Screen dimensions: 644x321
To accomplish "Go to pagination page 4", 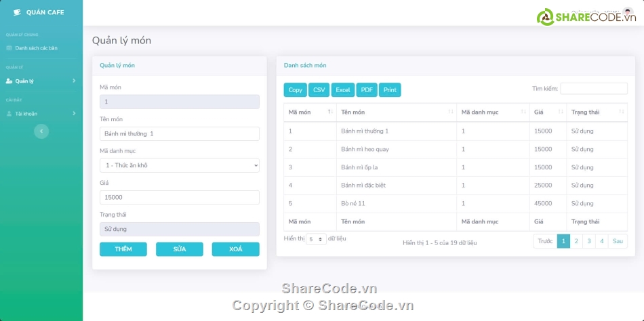I will (602, 241).
